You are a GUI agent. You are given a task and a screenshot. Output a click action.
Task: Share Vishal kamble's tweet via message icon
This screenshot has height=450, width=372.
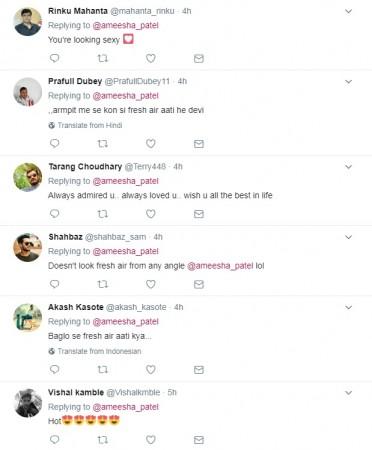click(x=199, y=440)
